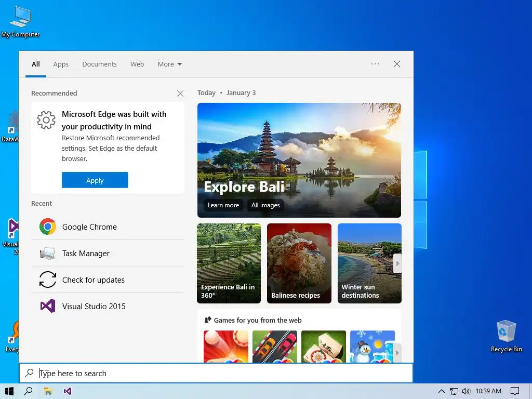The width and height of the screenshot is (532, 399).
Task: Select the Recycle Bin desktop icon
Action: click(506, 336)
